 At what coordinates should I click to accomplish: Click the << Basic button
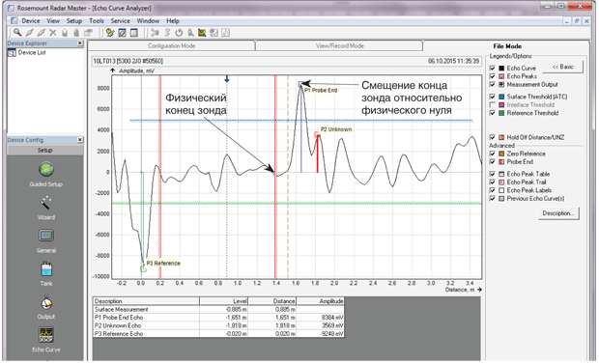click(563, 67)
